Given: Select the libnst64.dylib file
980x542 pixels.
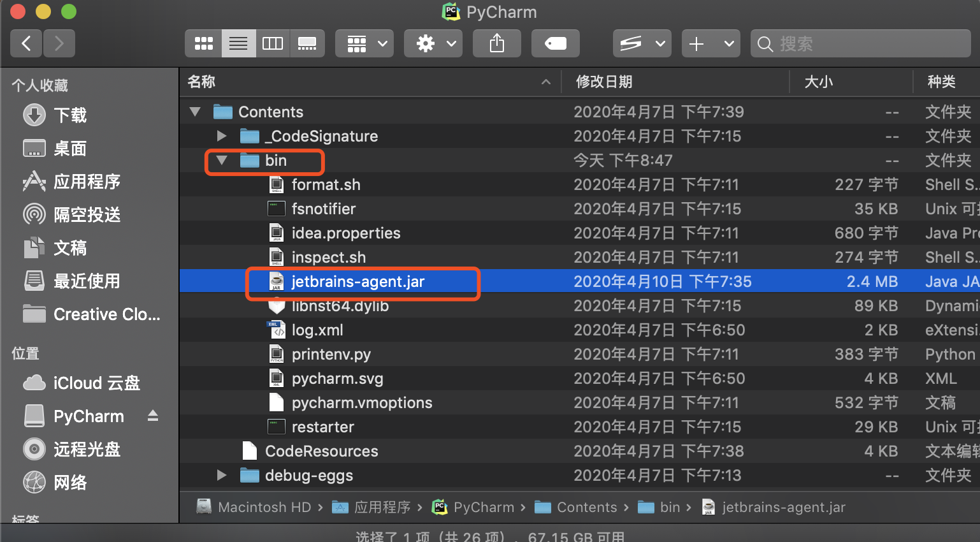Looking at the screenshot, I should pyautogui.click(x=580, y=306).
